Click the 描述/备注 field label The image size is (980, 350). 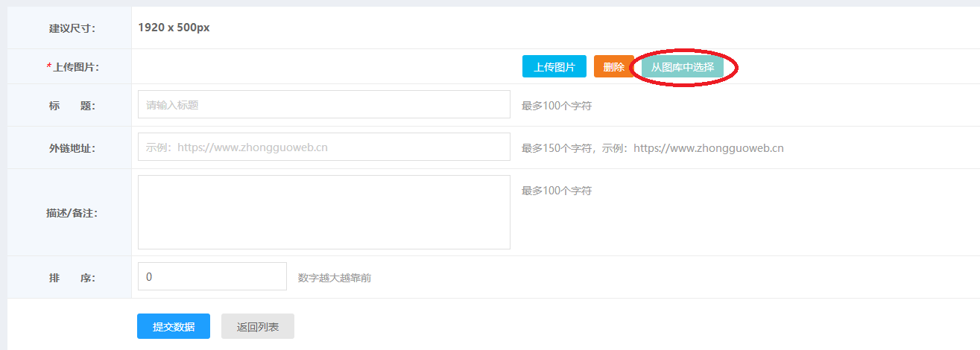tap(72, 213)
